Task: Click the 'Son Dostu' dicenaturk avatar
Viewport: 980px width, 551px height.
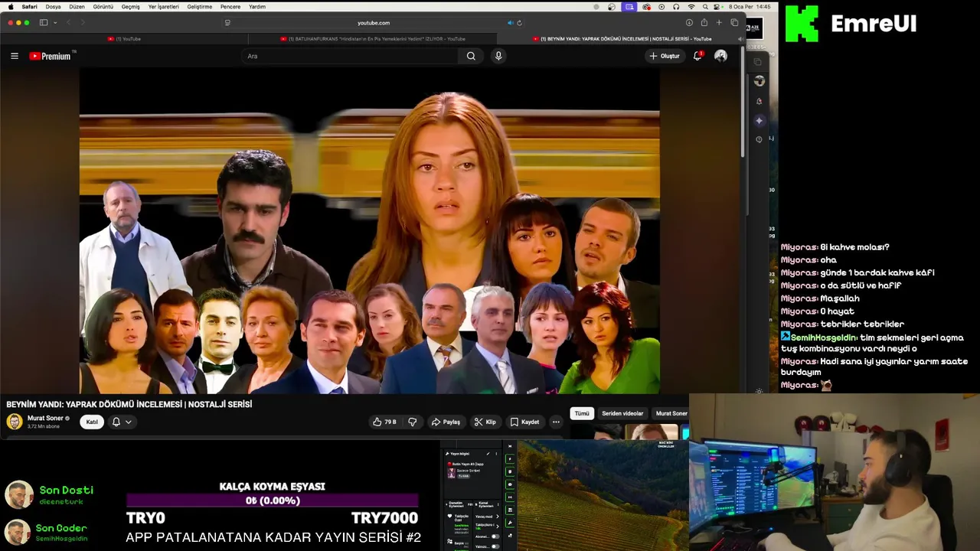Action: [x=18, y=495]
